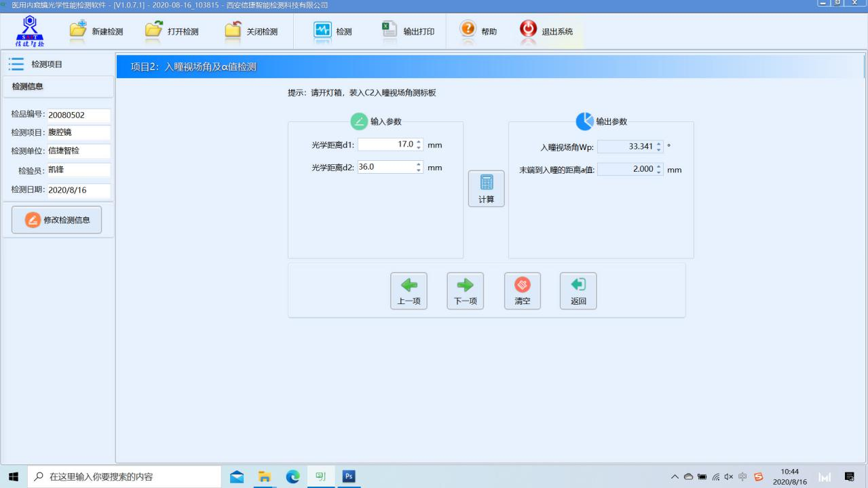Advance to next item with 下一项
This screenshot has height=488, width=868.
point(465,291)
